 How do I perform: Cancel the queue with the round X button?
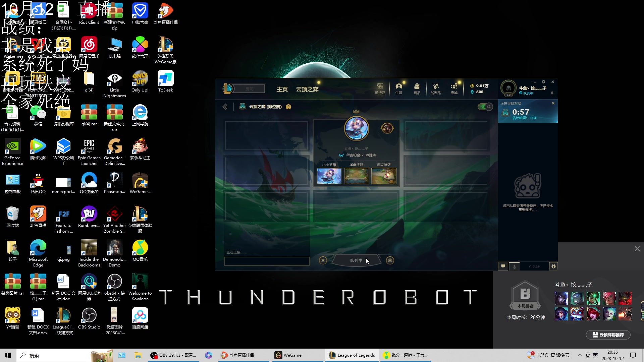coord(323,260)
